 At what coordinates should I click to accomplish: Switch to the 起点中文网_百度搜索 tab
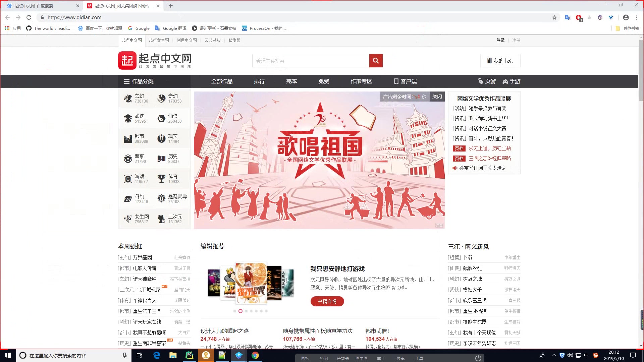(34, 6)
